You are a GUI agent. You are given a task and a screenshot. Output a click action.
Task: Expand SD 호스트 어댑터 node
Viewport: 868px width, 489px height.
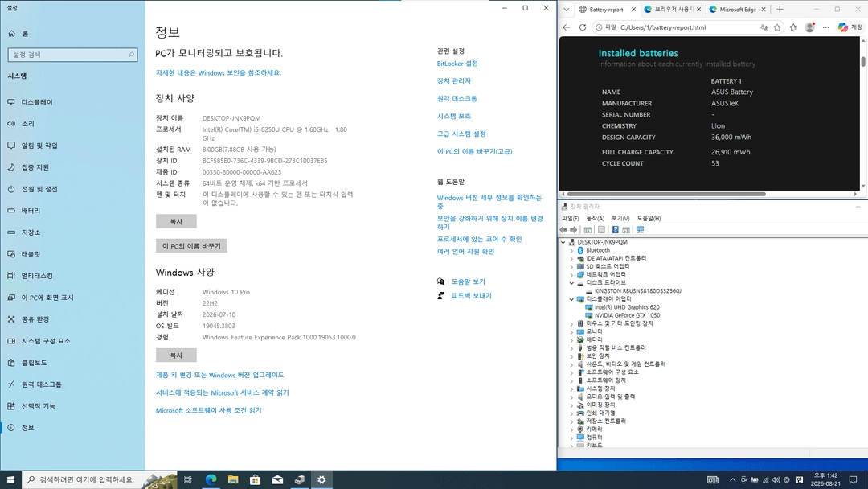coord(572,266)
